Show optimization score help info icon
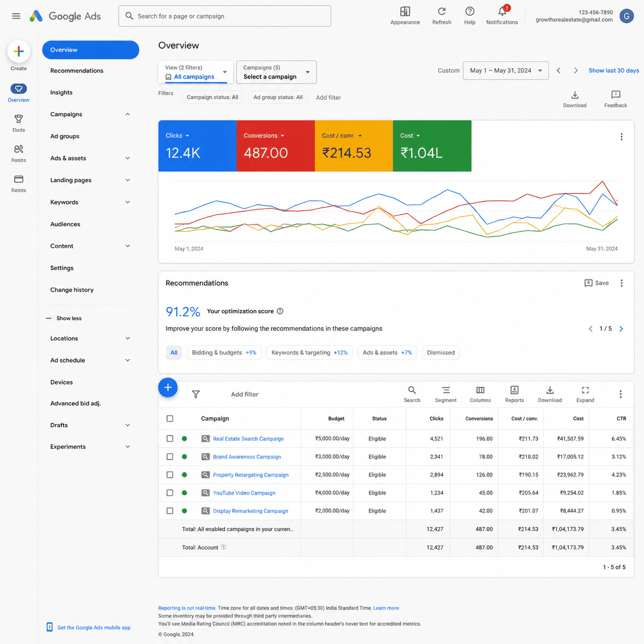 [x=280, y=311]
